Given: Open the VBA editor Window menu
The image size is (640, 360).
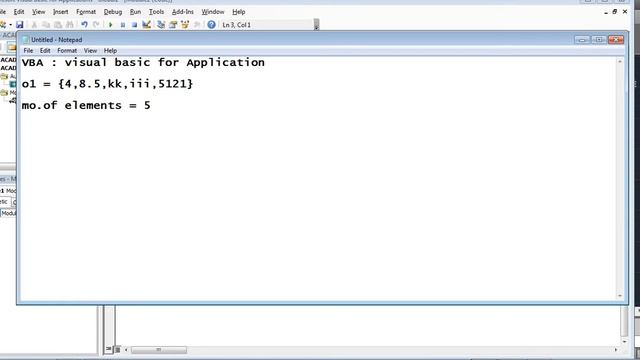Looking at the screenshot, I should click(x=213, y=12).
